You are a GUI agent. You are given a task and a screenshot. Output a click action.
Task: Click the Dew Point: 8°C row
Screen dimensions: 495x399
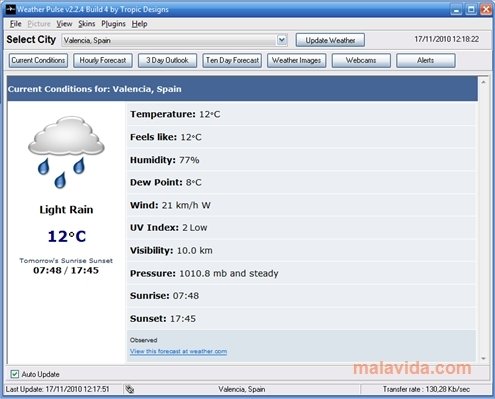(301, 182)
